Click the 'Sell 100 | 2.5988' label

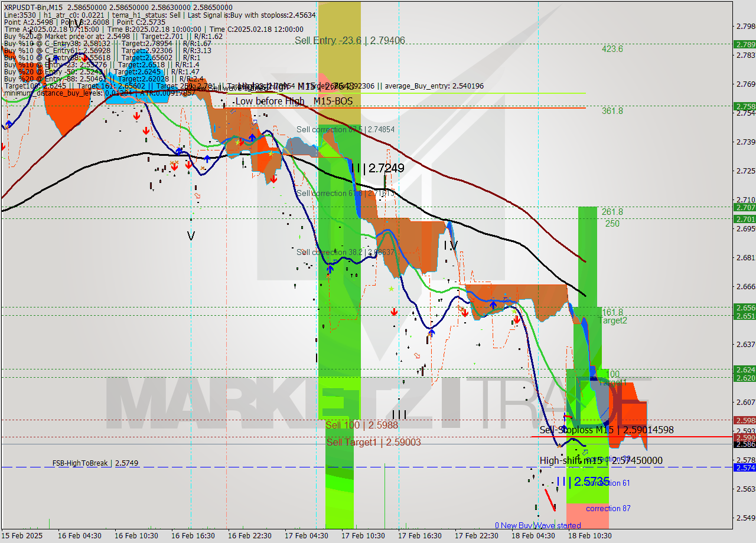click(x=361, y=425)
